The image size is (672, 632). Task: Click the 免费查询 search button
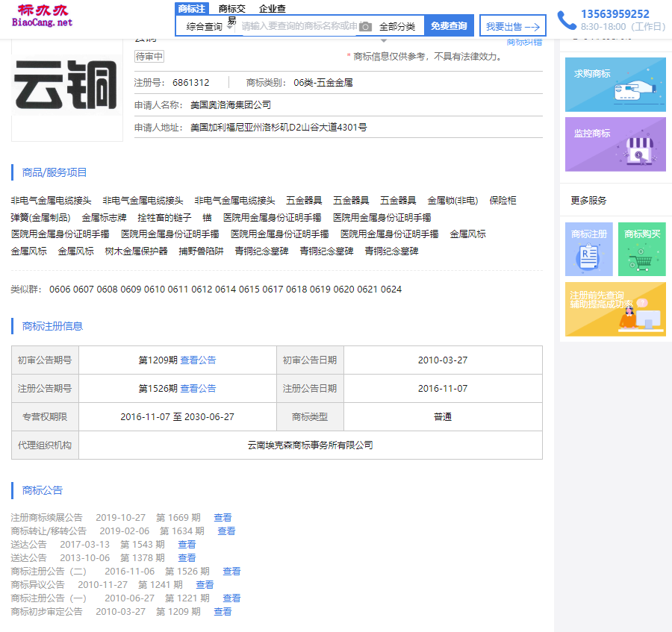click(449, 25)
